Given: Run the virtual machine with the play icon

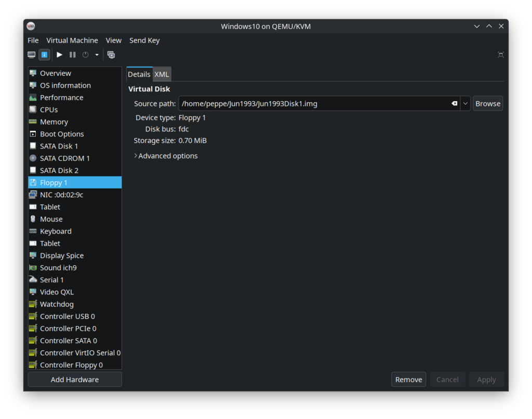Looking at the screenshot, I should (59, 55).
